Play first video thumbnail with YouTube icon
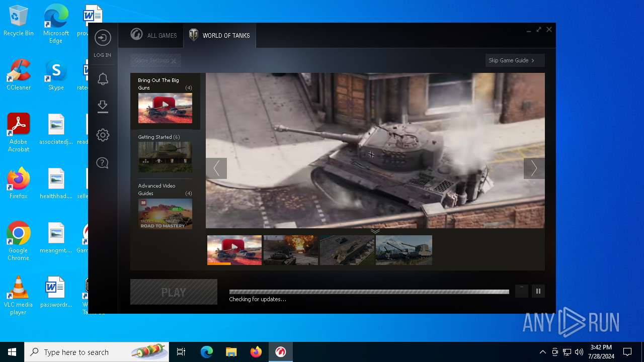The width and height of the screenshot is (644, 362). click(234, 250)
